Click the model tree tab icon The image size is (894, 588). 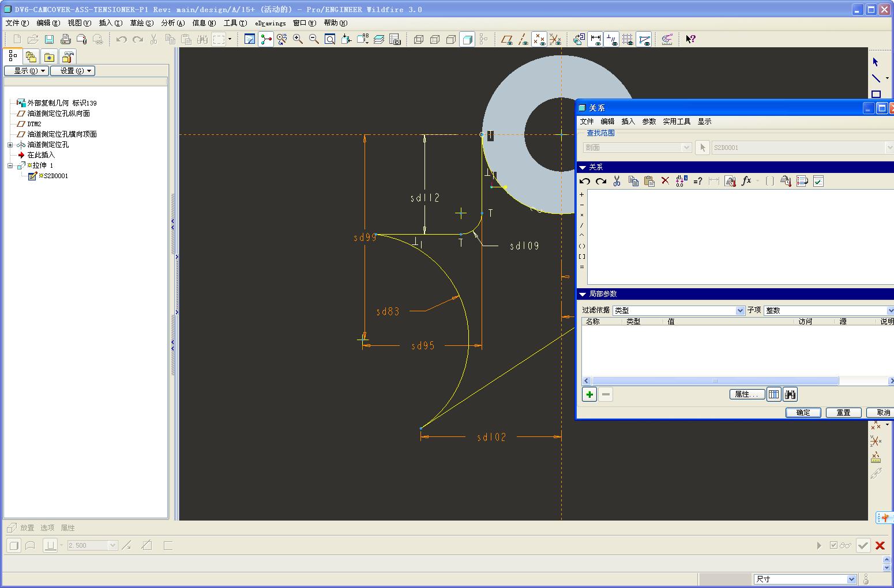click(13, 56)
